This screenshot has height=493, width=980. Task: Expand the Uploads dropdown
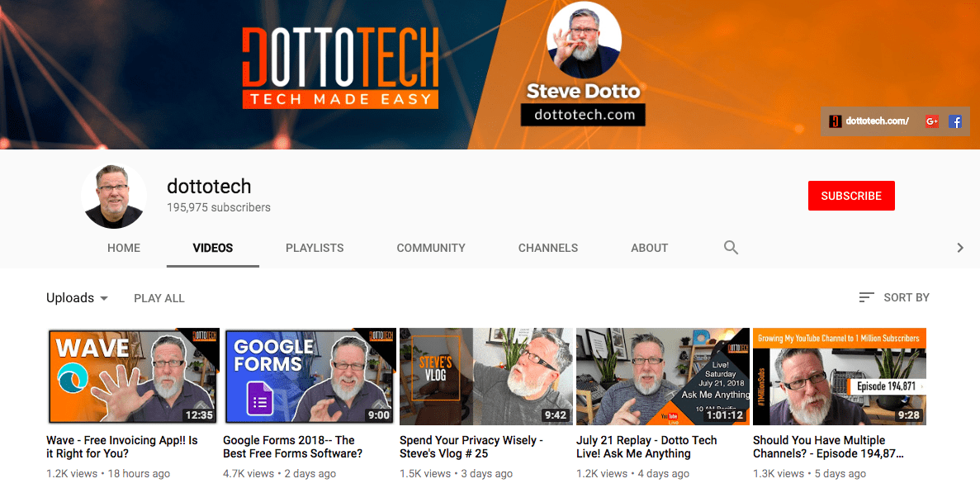coord(78,298)
